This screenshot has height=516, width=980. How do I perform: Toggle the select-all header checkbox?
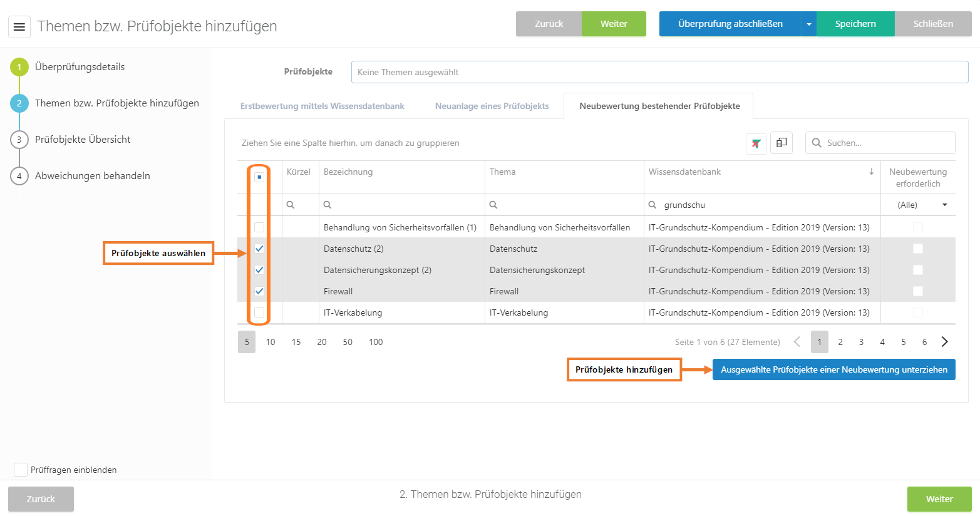259,177
